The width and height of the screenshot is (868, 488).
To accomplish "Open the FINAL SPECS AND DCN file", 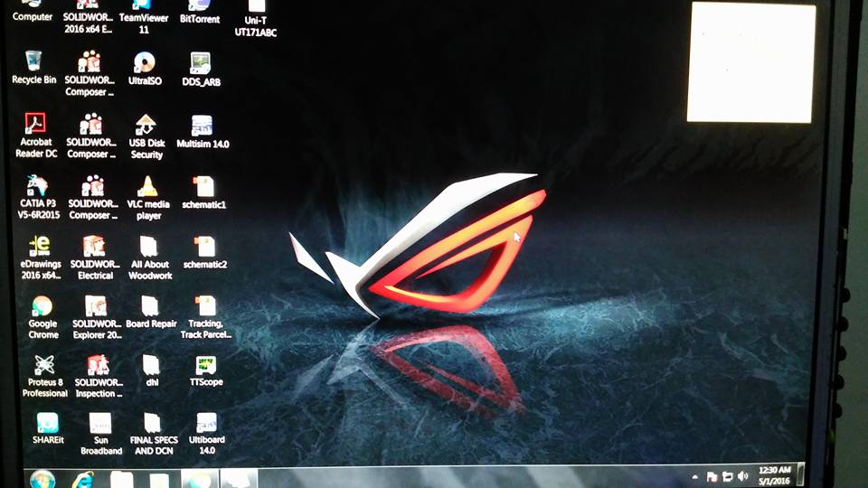I will pyautogui.click(x=154, y=434).
